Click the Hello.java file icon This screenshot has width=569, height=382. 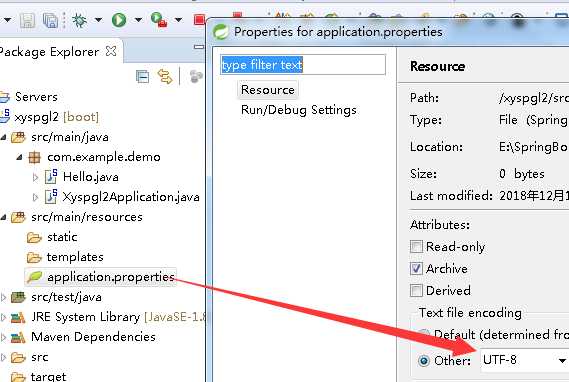click(x=51, y=177)
